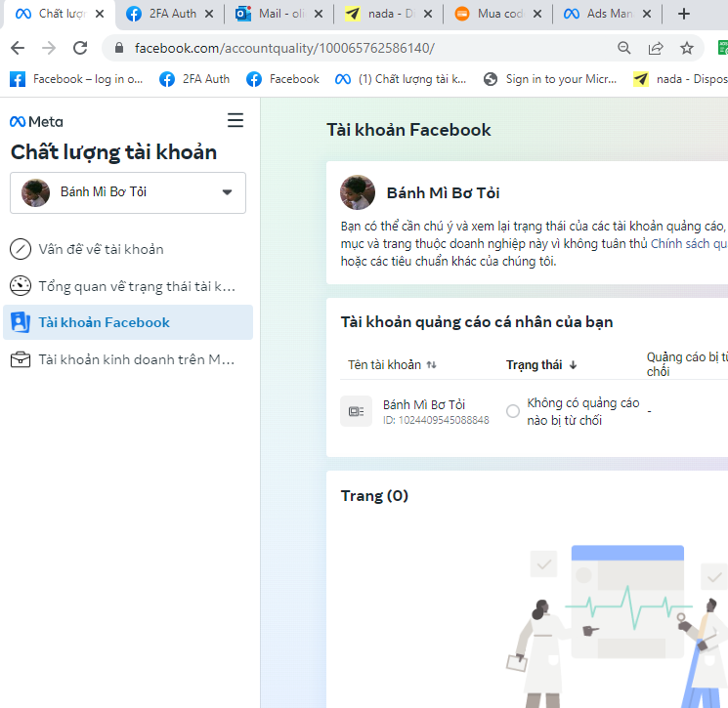Open the nada - Dispos bookmark
Screen dimensions: 728x708
680,79
